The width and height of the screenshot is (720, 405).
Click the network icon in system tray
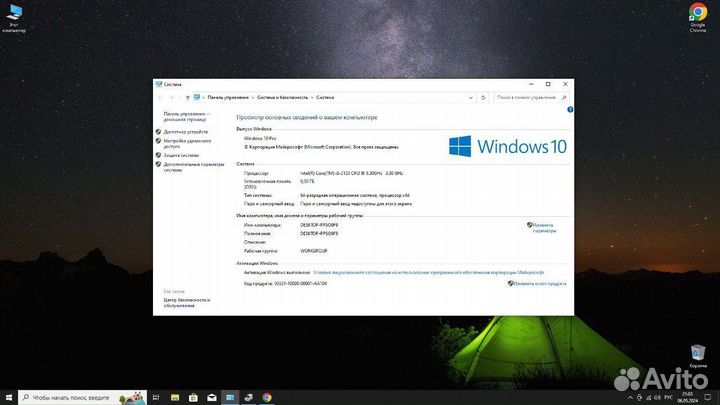coord(648,398)
